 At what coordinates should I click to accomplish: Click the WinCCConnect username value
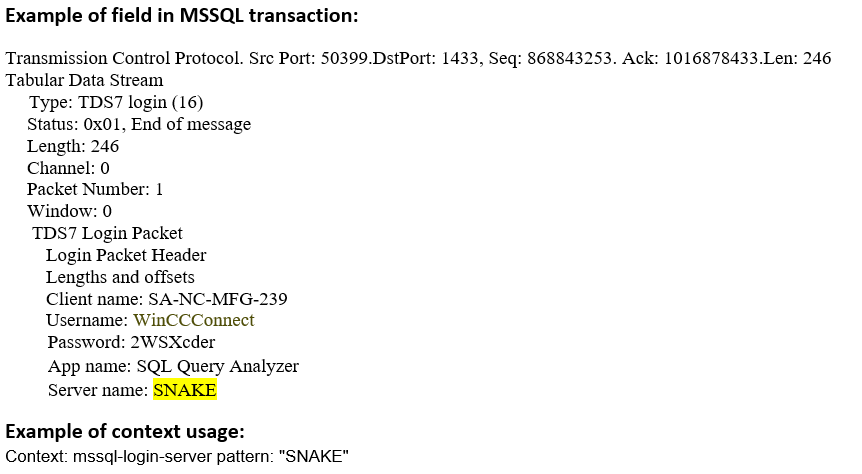click(x=194, y=320)
